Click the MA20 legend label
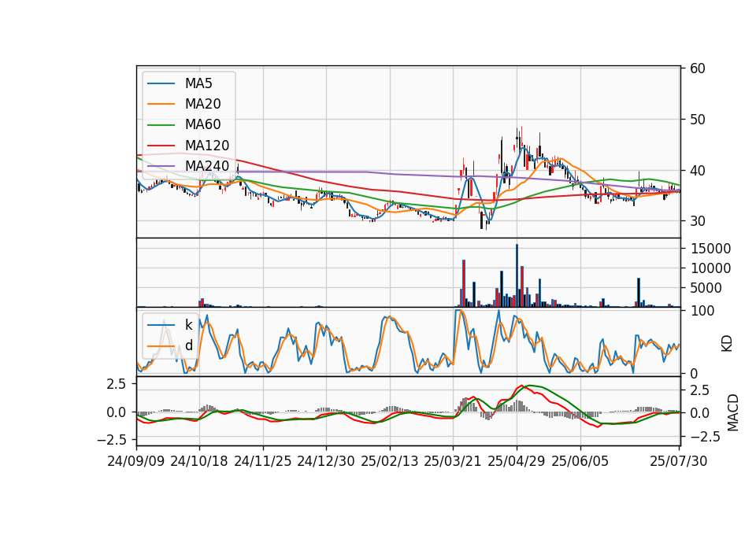Screen dimensions: 756x543 [x=202, y=104]
